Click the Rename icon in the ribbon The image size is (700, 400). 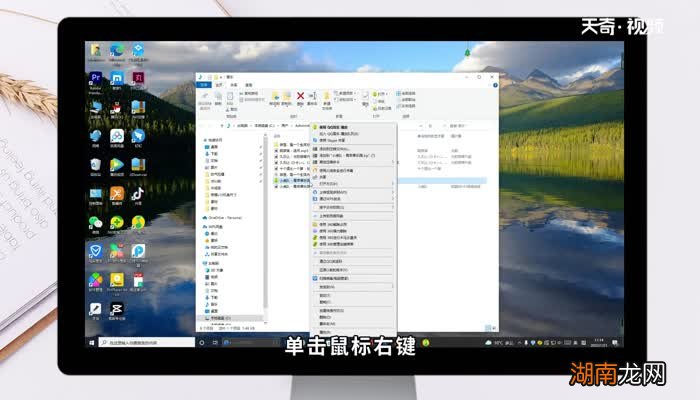tap(312, 98)
